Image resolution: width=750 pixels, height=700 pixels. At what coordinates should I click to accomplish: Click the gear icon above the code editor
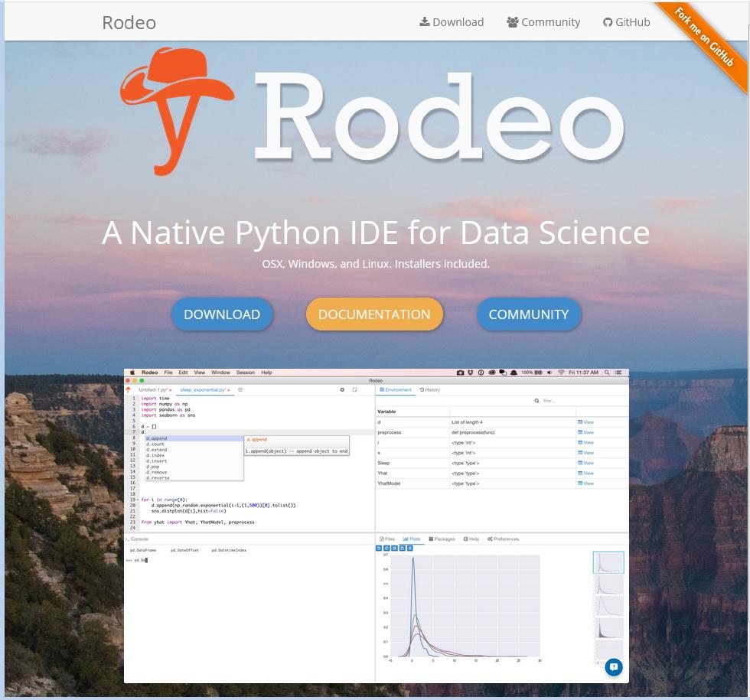point(342,389)
